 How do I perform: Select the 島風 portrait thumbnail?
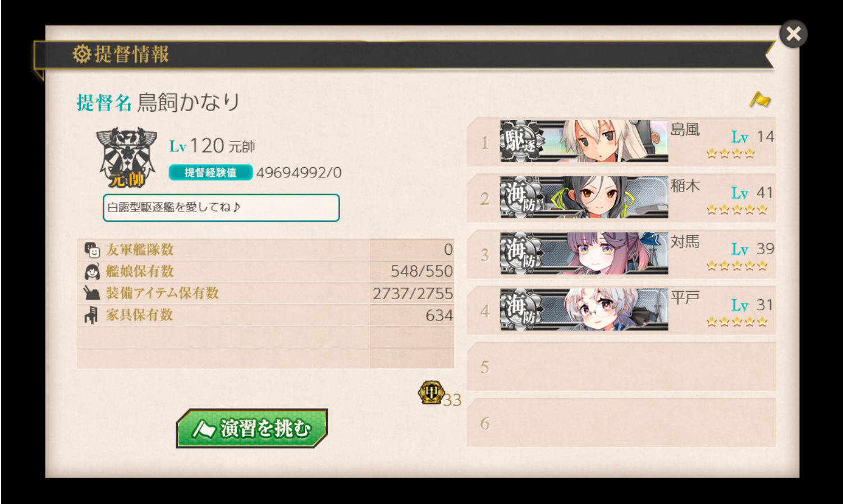pos(606,141)
